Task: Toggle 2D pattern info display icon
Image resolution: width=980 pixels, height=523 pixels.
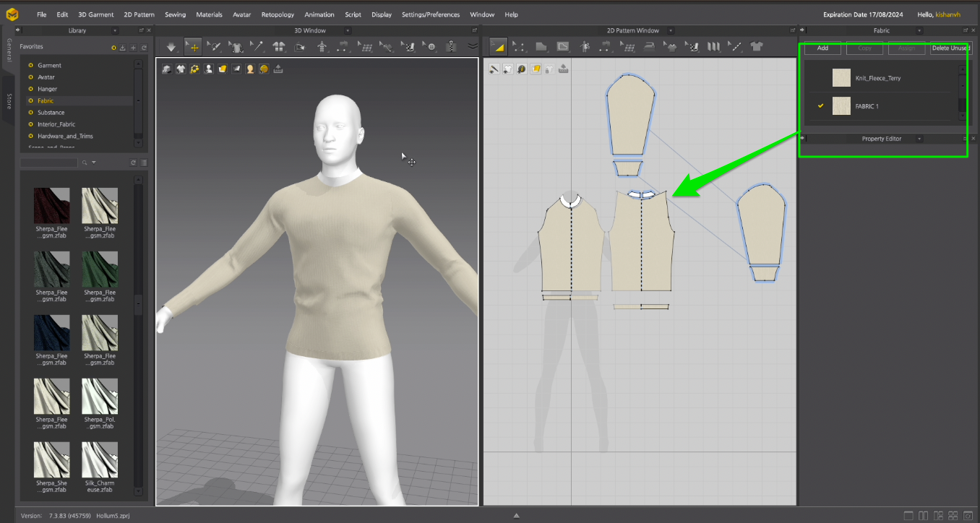Action: [522, 69]
